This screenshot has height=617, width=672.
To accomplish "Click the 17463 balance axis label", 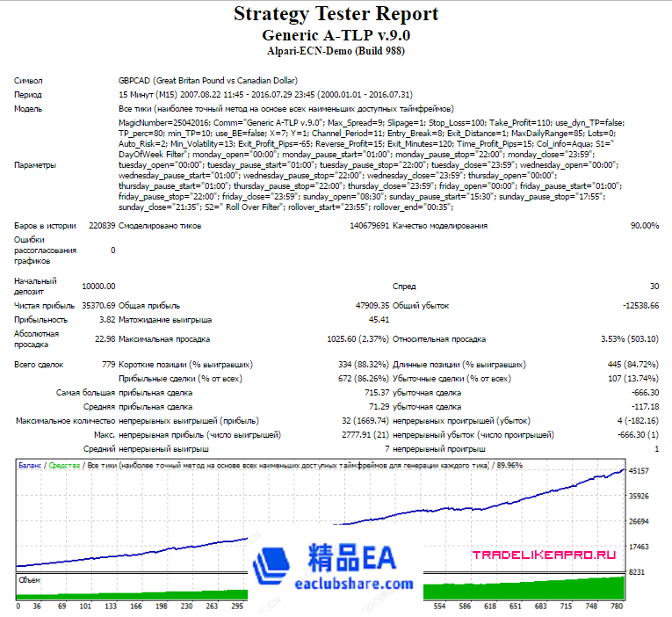I will click(639, 547).
